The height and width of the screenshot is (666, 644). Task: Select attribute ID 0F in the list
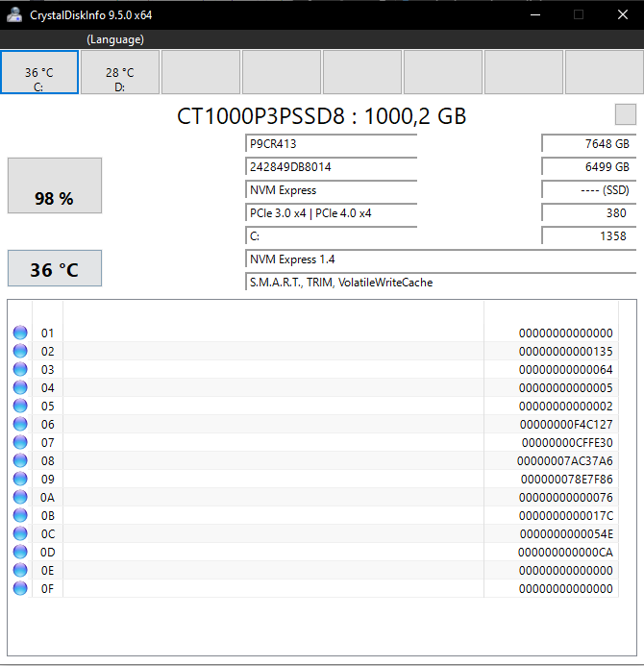(x=47, y=589)
